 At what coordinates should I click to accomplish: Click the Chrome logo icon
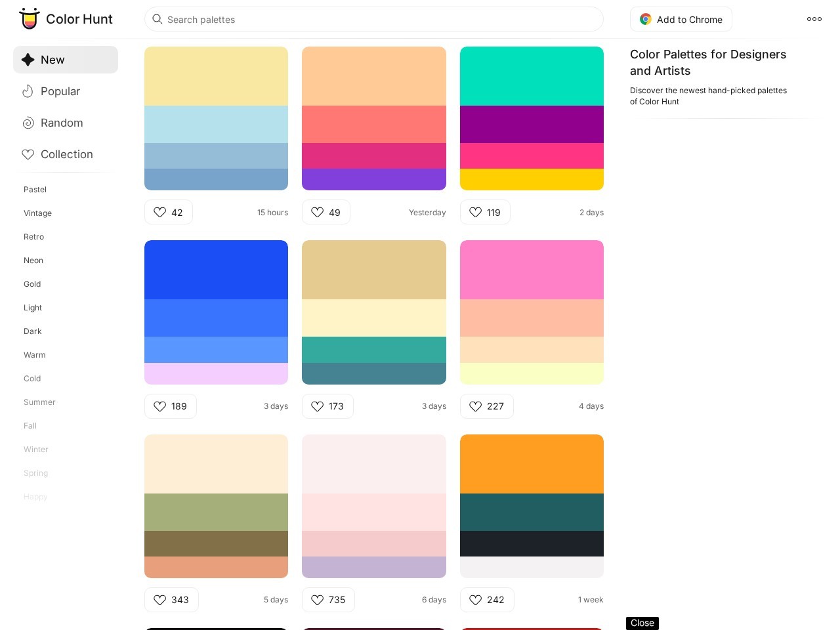[646, 20]
